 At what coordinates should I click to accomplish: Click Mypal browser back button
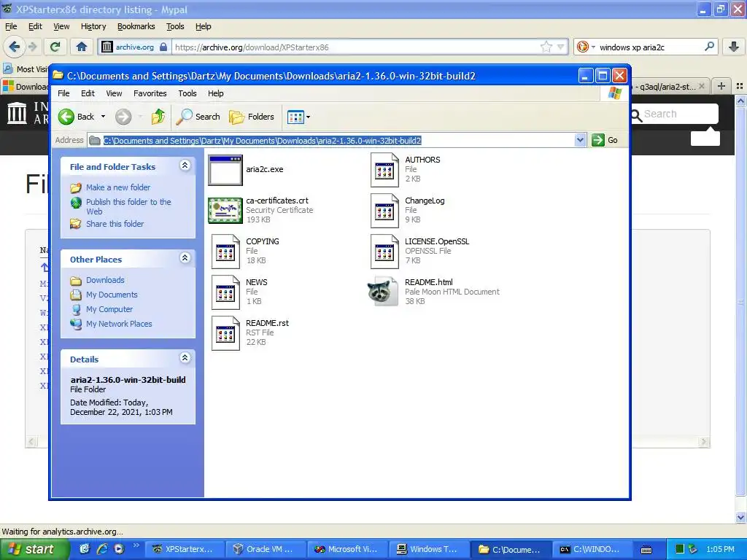15,47
